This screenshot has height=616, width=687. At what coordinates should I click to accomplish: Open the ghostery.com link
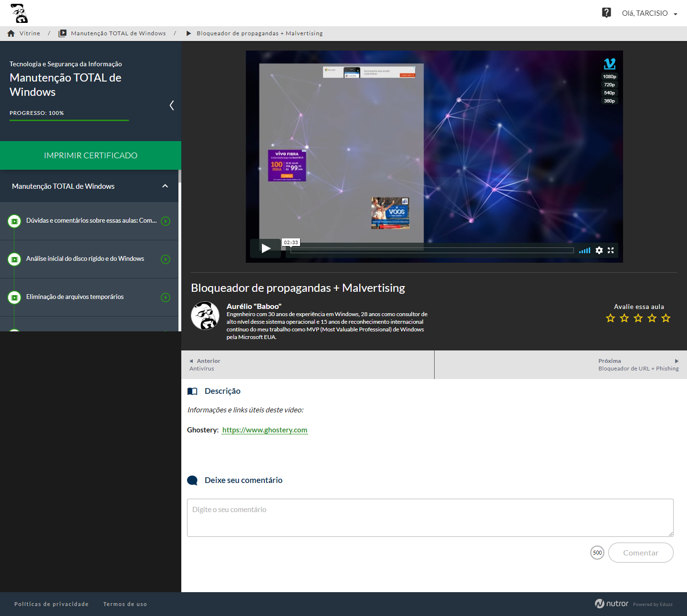265,430
